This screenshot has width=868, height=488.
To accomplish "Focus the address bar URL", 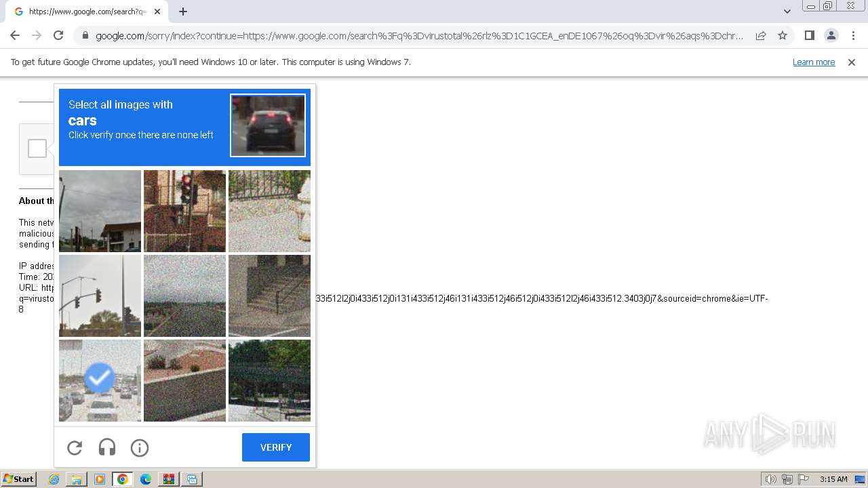I will point(419,36).
